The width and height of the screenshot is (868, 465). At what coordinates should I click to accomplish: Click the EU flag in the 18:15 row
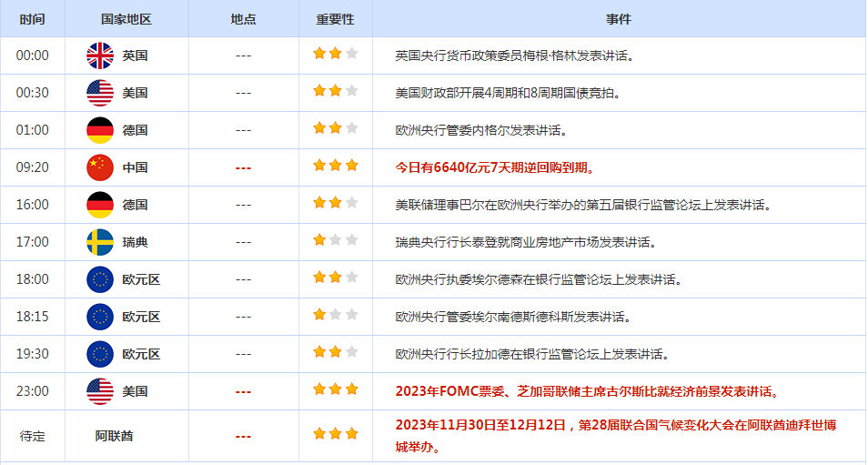point(100,317)
